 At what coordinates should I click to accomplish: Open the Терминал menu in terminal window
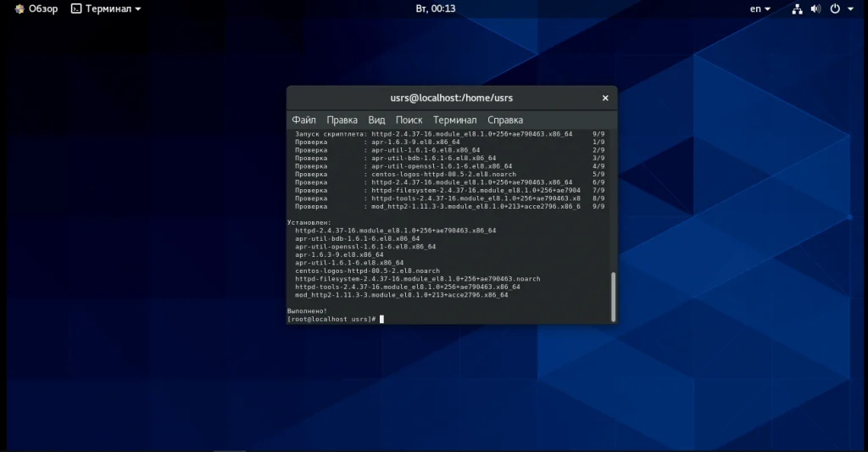point(454,120)
